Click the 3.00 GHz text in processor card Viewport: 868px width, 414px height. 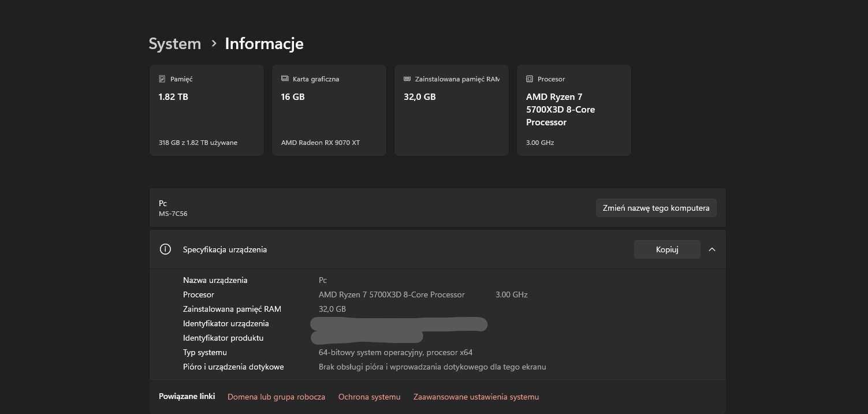(x=540, y=143)
